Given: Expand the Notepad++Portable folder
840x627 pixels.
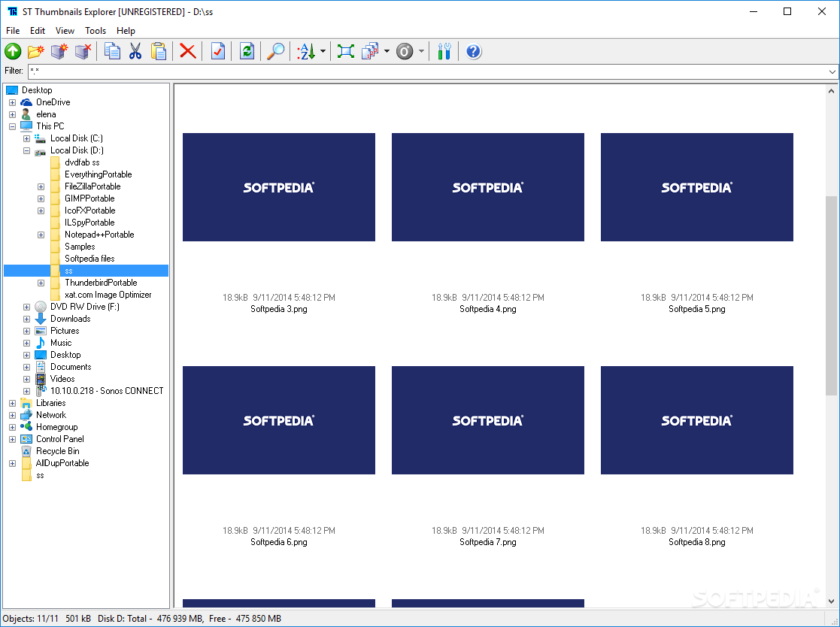Looking at the screenshot, I should (41, 235).
